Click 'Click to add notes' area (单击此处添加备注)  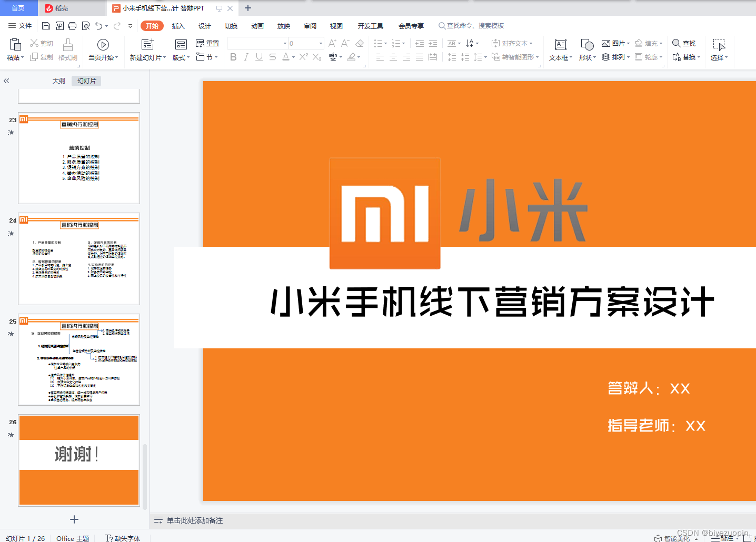tap(195, 520)
